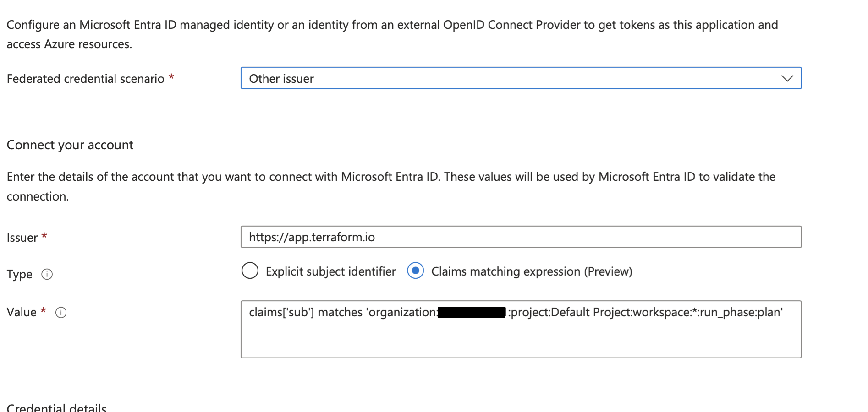Focus the Issuer URL input field
The width and height of the screenshot is (868, 412).
[521, 237]
